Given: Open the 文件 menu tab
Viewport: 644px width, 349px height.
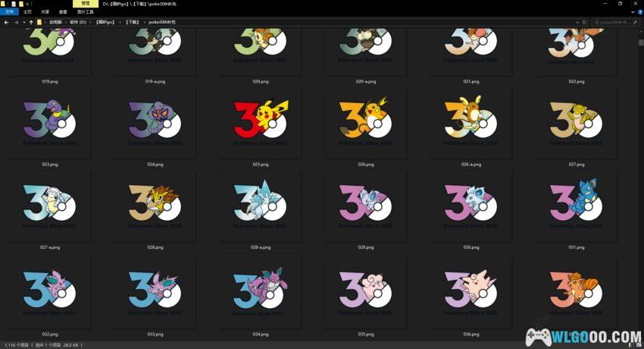Looking at the screenshot, I should tap(9, 12).
